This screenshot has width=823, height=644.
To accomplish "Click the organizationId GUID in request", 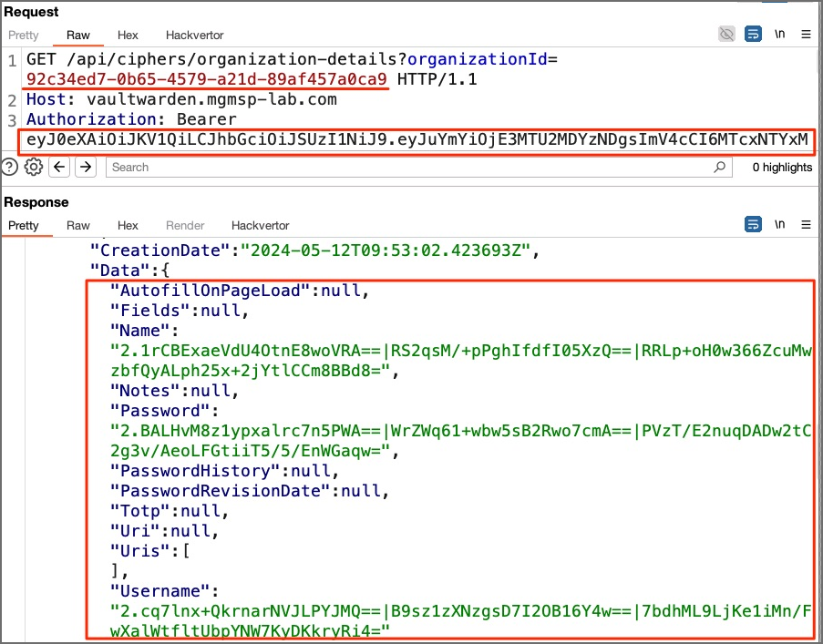I will (207, 79).
